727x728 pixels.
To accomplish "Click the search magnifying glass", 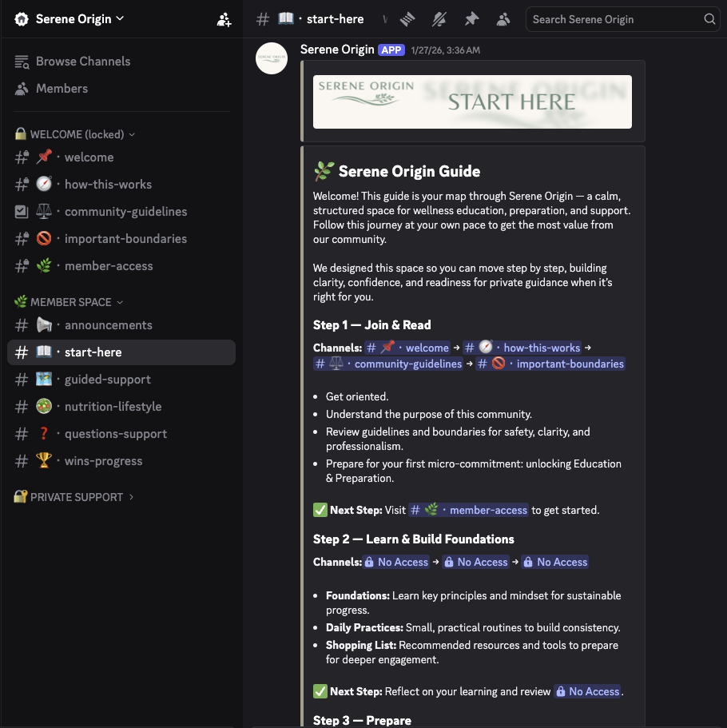I will 709,19.
